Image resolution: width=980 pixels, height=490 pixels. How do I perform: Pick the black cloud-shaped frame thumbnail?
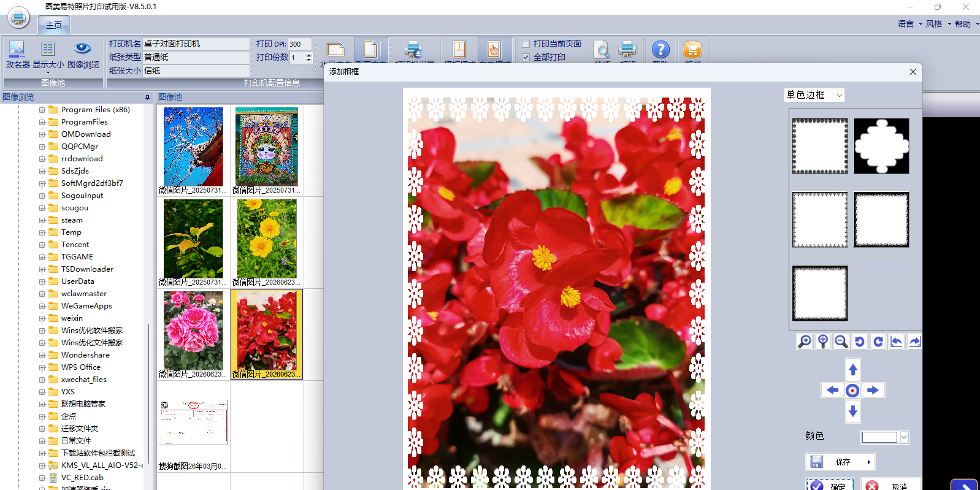(881, 146)
